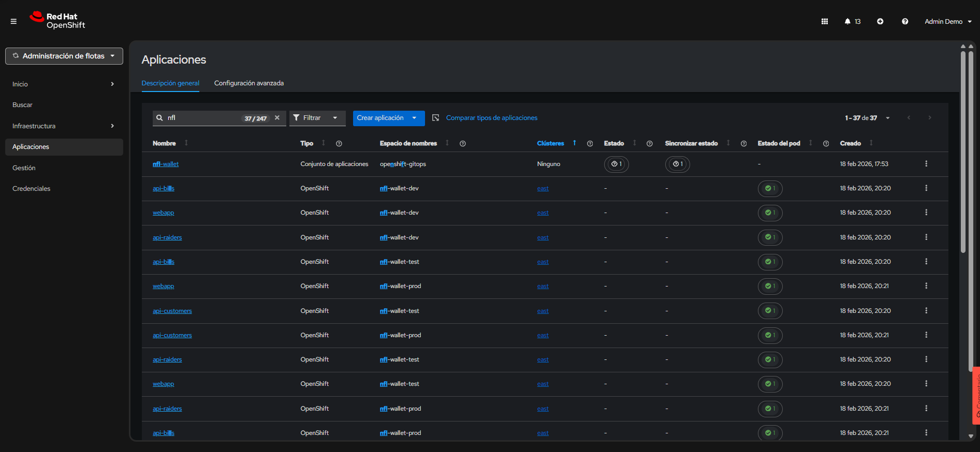This screenshot has height=452, width=980.
Task: Open the notifications bell
Action: 847,21
